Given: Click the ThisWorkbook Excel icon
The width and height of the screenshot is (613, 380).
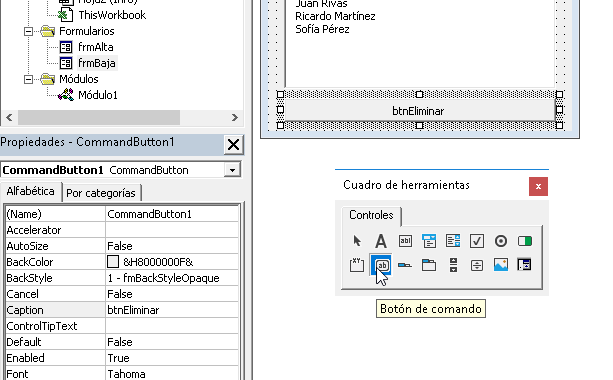Looking at the screenshot, I should [65, 15].
